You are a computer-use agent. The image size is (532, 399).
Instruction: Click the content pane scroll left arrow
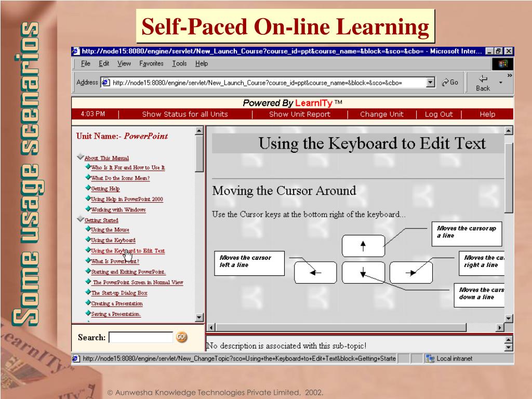(x=211, y=327)
